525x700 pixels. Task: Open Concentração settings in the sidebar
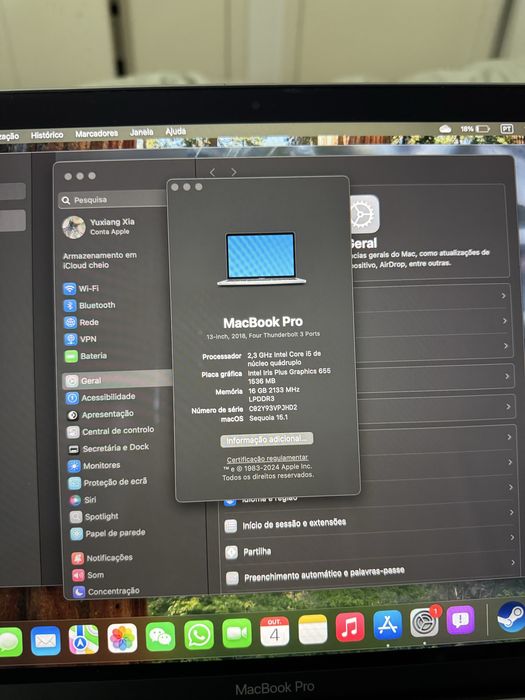(106, 592)
